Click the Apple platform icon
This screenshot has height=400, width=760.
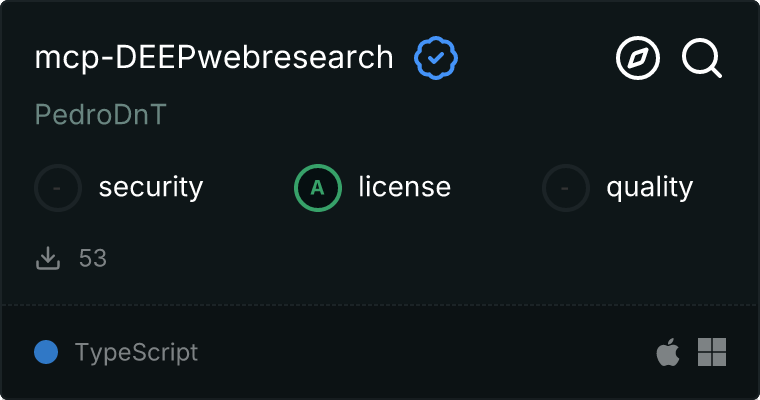click(x=666, y=352)
